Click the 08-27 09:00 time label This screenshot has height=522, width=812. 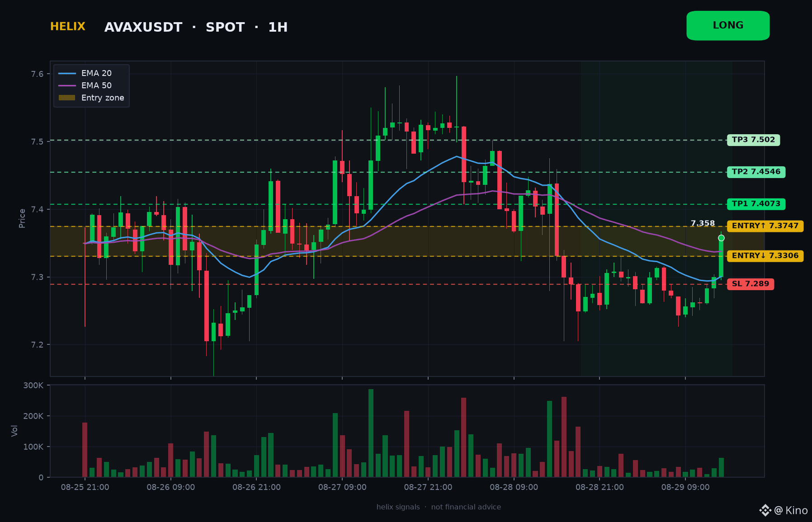point(342,487)
